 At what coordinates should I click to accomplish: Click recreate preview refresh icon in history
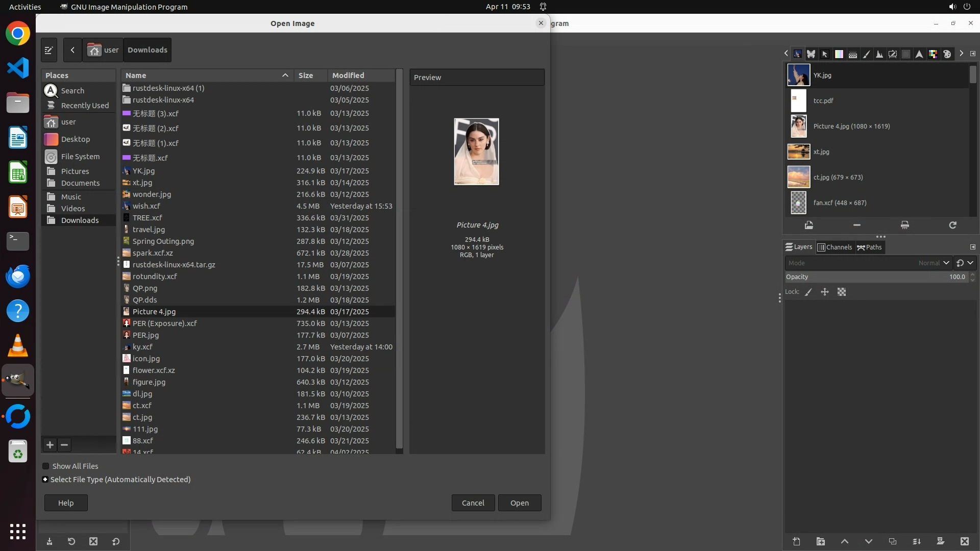[952, 225]
